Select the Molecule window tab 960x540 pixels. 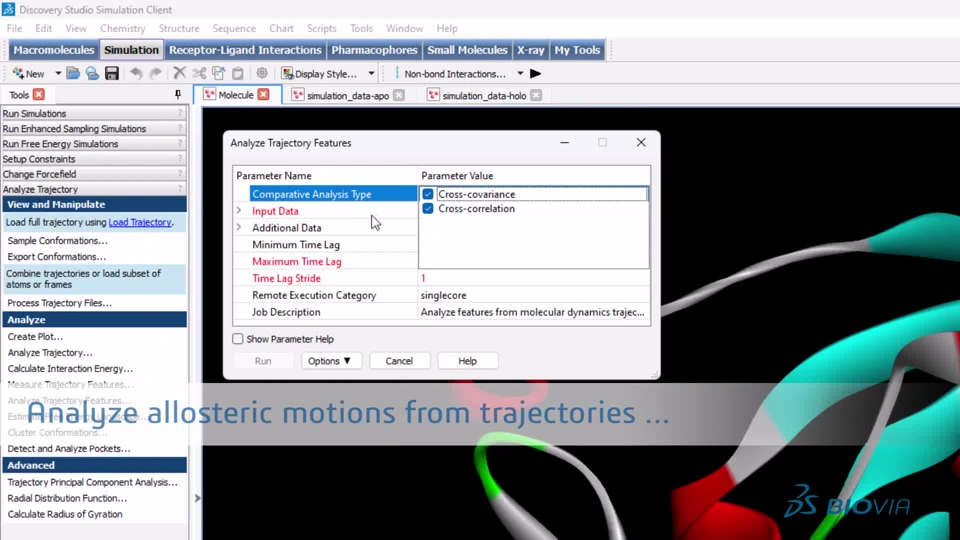tap(236, 95)
